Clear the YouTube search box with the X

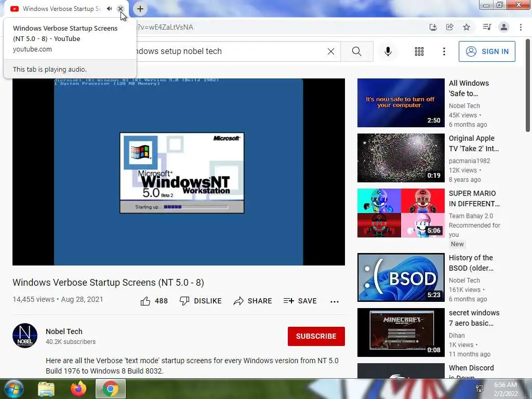click(331, 51)
